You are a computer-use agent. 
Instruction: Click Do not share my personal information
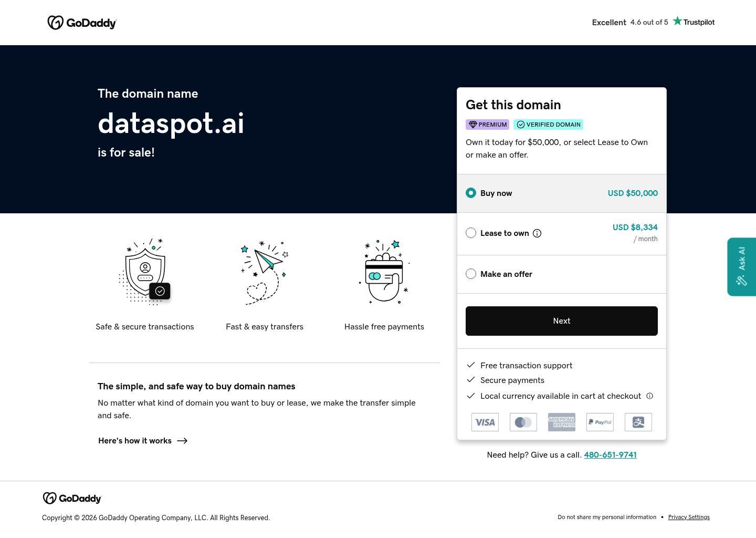(607, 517)
